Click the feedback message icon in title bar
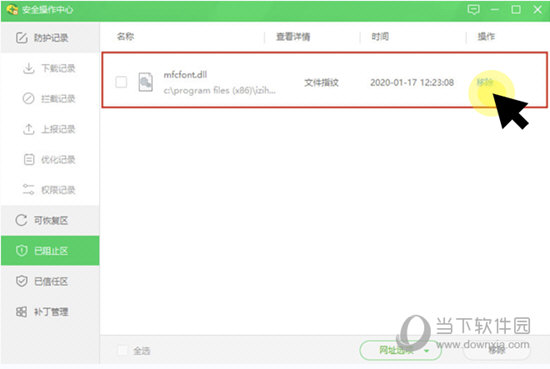 pos(474,9)
